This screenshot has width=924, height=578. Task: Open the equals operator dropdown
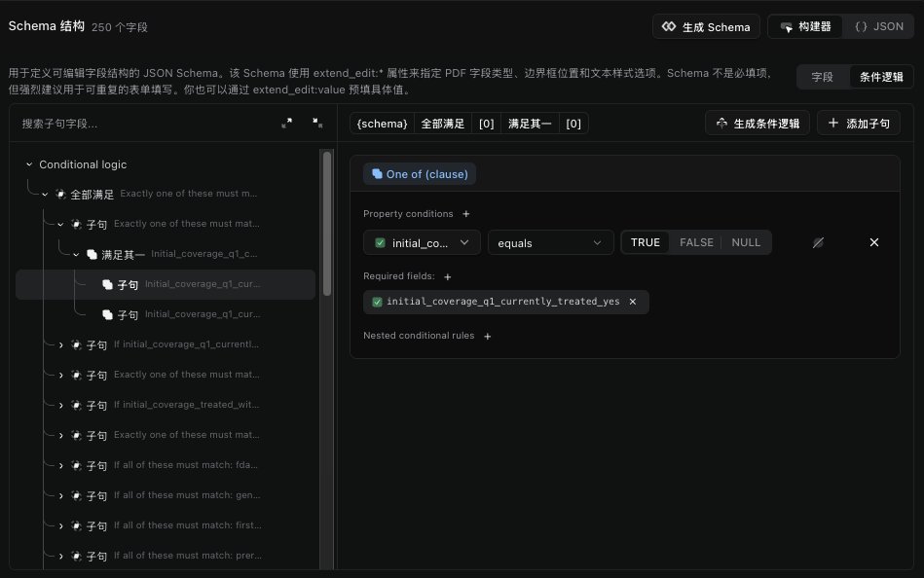coord(550,242)
